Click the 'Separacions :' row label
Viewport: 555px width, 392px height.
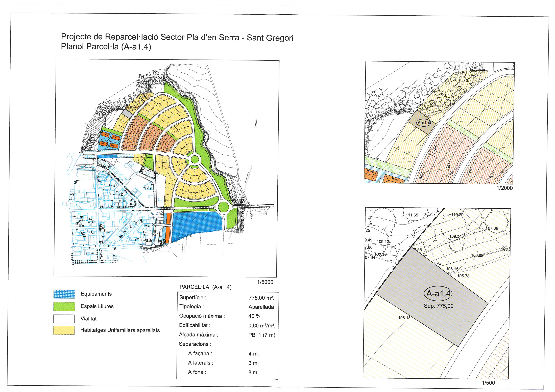click(x=195, y=344)
